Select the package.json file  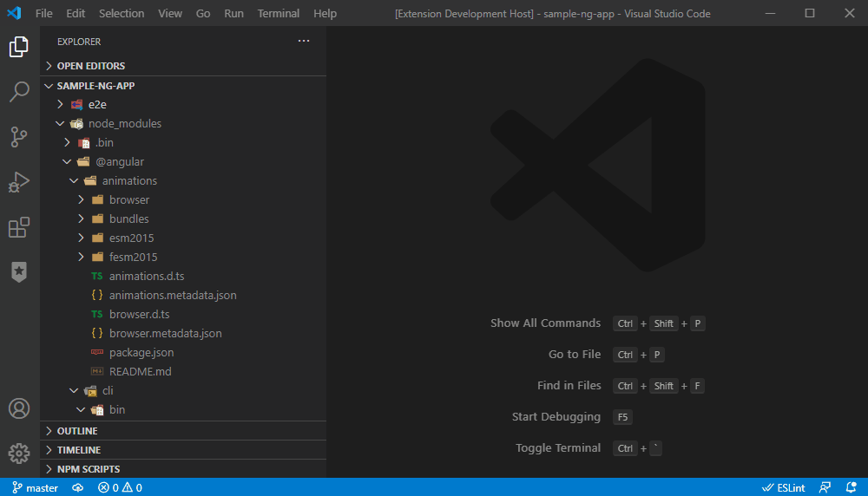tap(141, 352)
